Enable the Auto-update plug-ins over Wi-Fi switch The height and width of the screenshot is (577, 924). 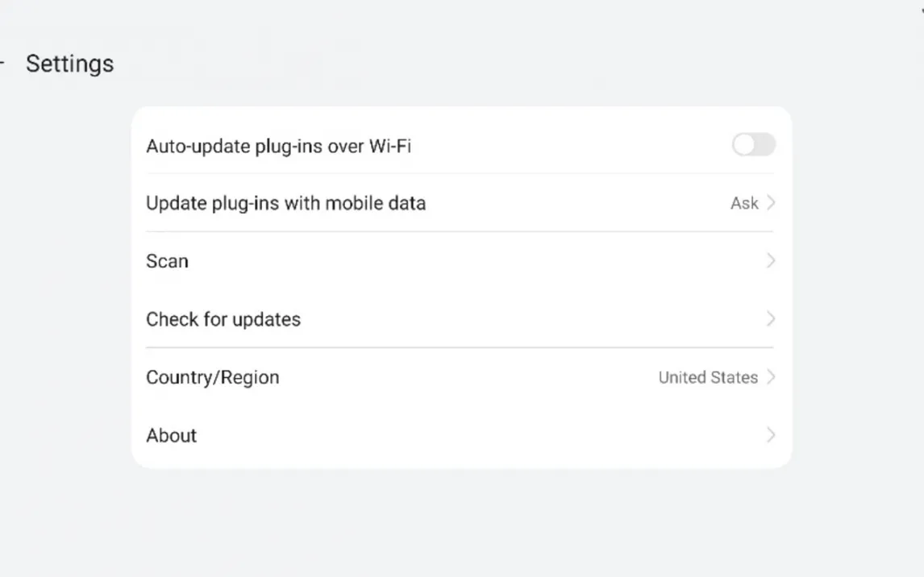click(x=753, y=145)
